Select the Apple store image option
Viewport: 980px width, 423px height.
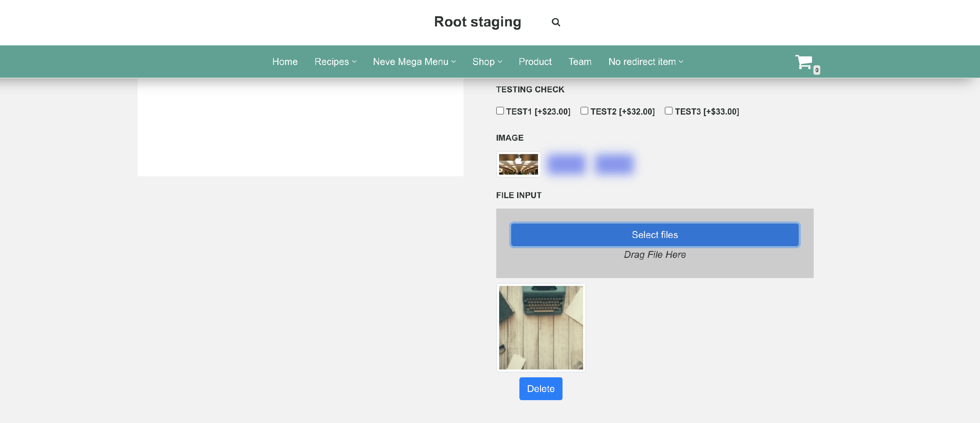[x=518, y=164]
